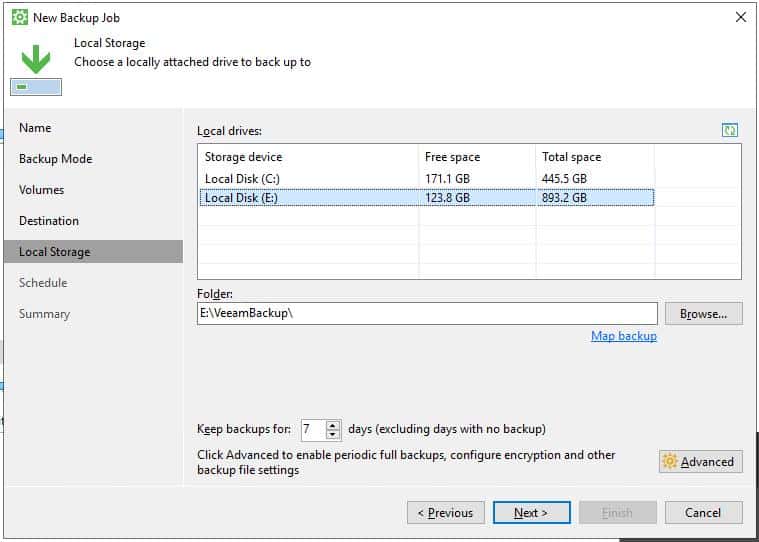Browse for a backup folder
759x542 pixels.
pos(703,314)
